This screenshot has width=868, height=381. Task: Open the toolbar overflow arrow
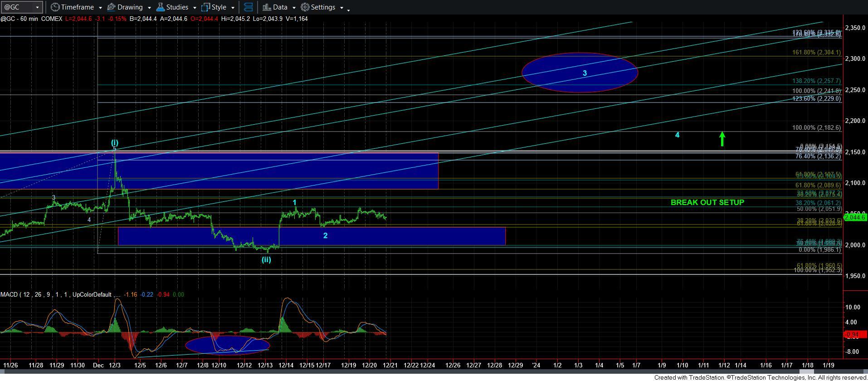tap(348, 10)
